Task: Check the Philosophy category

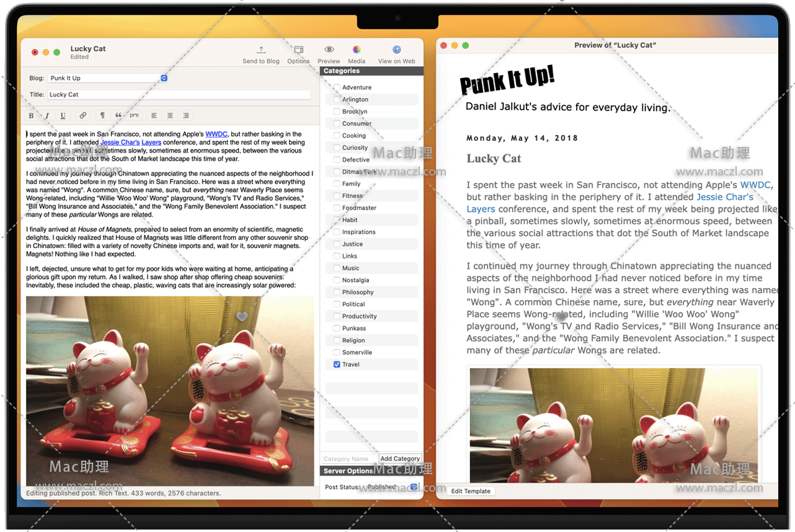Action: [x=337, y=292]
